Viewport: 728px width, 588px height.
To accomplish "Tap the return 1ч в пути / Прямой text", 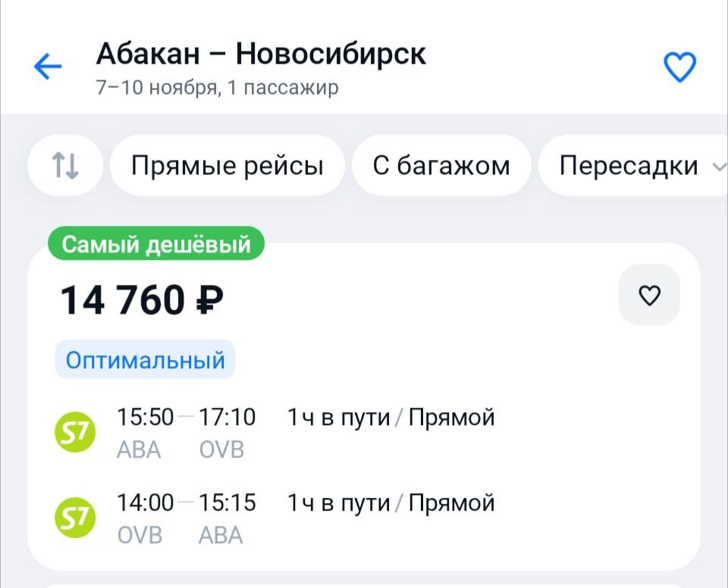I will pyautogui.click(x=391, y=503).
